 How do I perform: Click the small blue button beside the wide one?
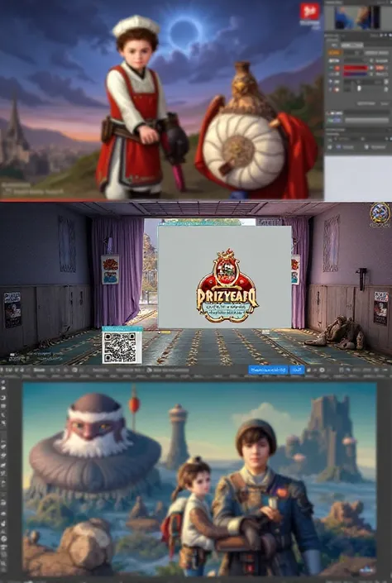point(297,370)
